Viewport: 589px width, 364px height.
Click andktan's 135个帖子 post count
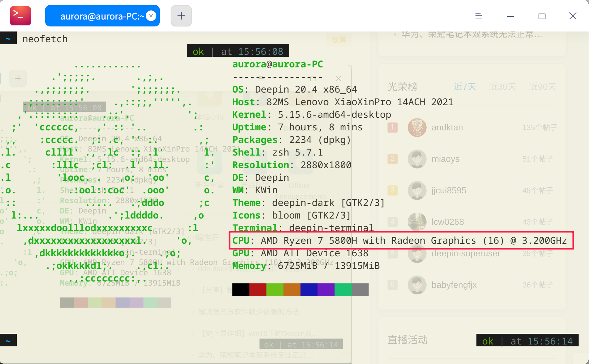(x=539, y=128)
